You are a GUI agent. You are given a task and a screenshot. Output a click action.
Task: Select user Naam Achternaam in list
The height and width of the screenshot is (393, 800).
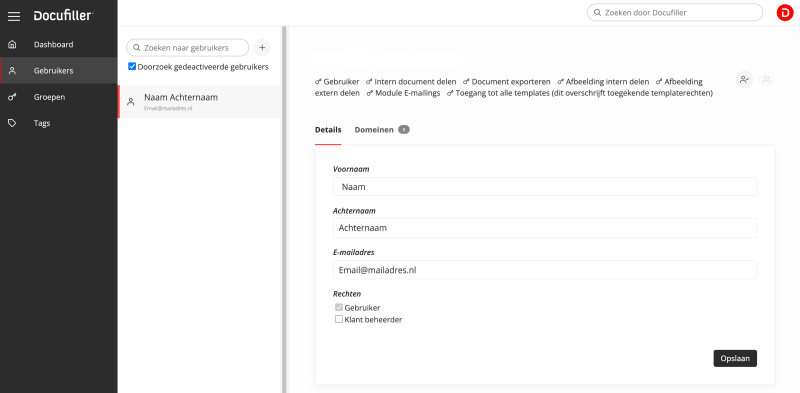click(x=199, y=102)
